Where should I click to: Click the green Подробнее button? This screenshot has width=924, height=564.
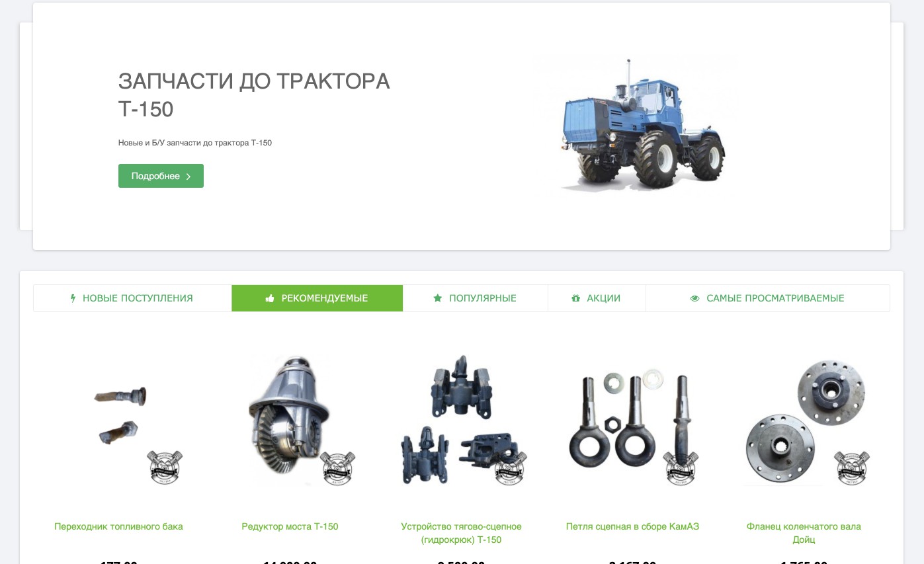[x=161, y=176]
